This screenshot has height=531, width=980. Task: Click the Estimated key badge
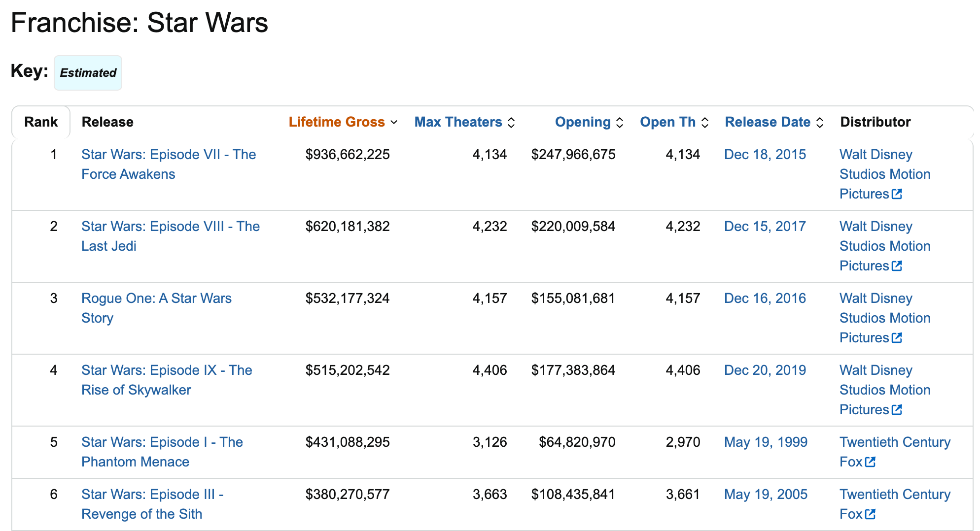click(x=88, y=73)
